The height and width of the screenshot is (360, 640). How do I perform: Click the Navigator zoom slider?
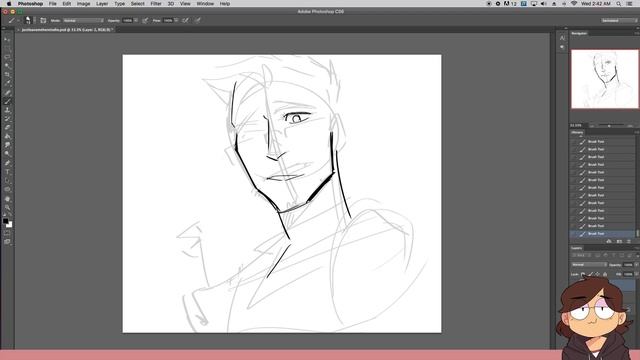(609, 126)
